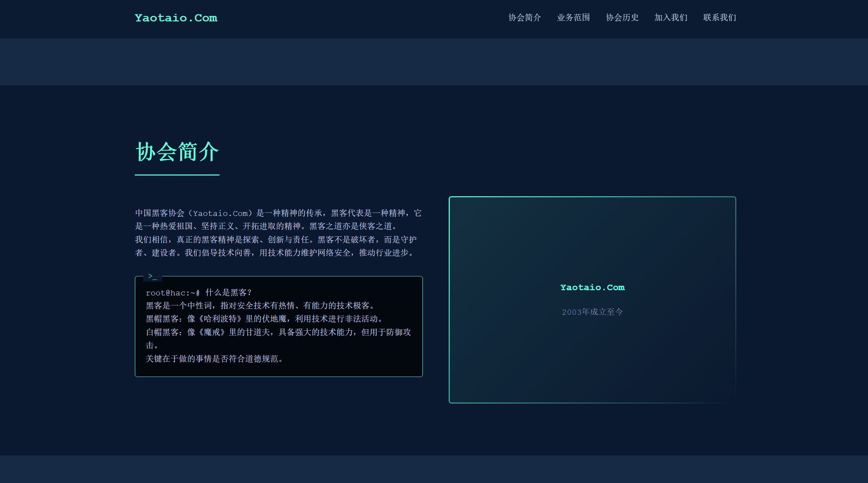Click the "什么是黑客?" question text

tap(229, 292)
